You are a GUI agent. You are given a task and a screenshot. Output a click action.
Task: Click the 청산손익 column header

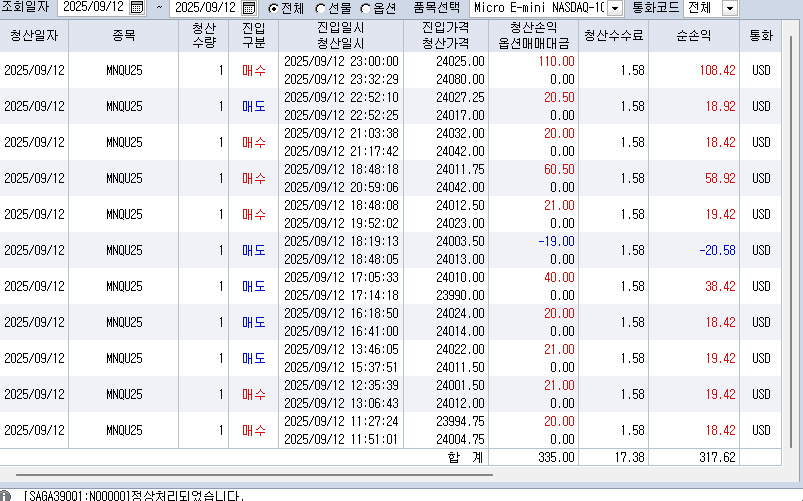[534, 36]
